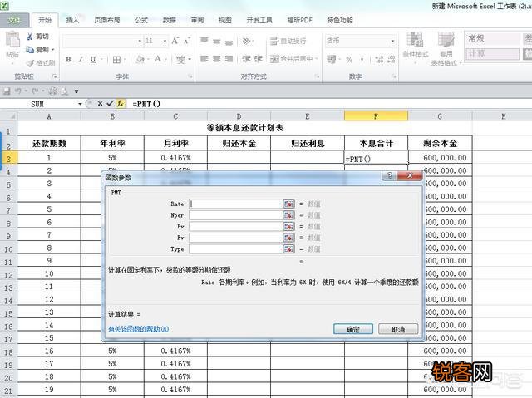
Task: Switch to the 开发工具 Developer tab
Action: pyautogui.click(x=259, y=20)
